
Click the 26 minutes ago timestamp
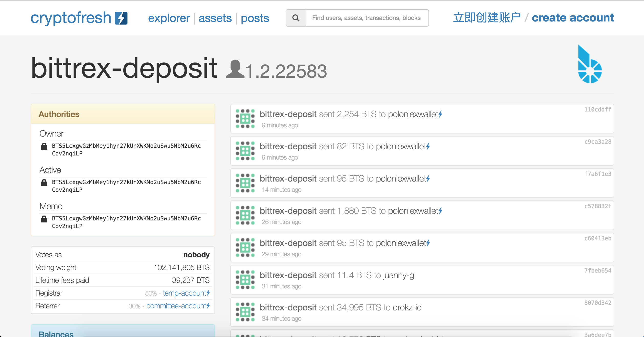(282, 222)
